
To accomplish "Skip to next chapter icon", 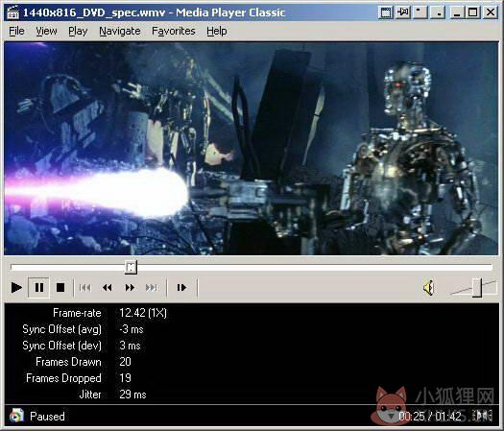I will coord(152,287).
